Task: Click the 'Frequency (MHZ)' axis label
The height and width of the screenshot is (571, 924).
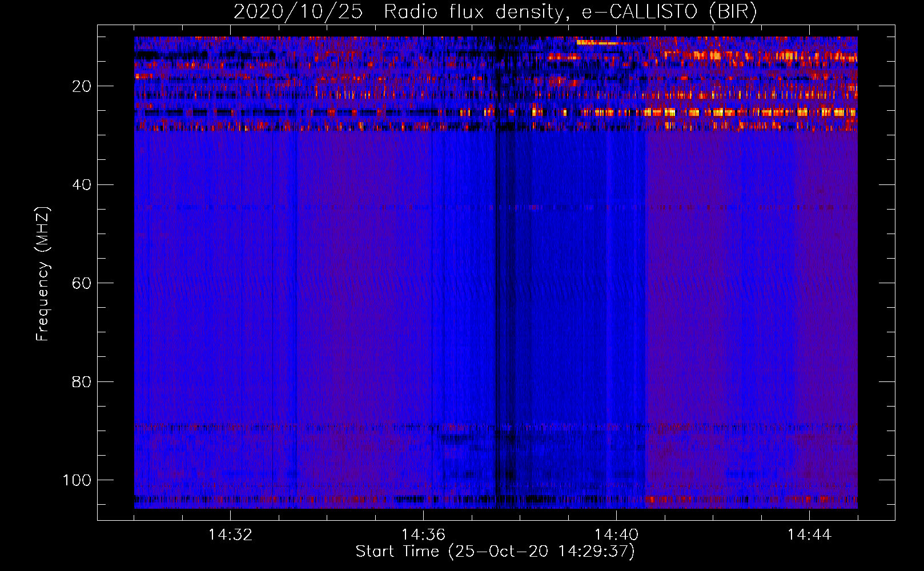Action: click(43, 274)
